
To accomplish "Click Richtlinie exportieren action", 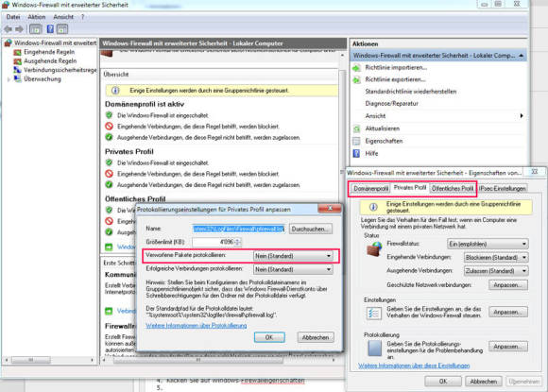I will (x=395, y=79).
